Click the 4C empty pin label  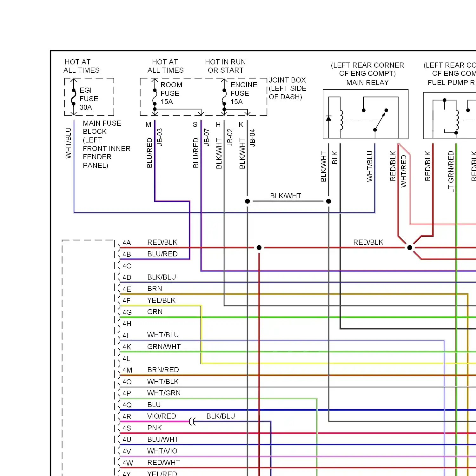[x=127, y=266]
